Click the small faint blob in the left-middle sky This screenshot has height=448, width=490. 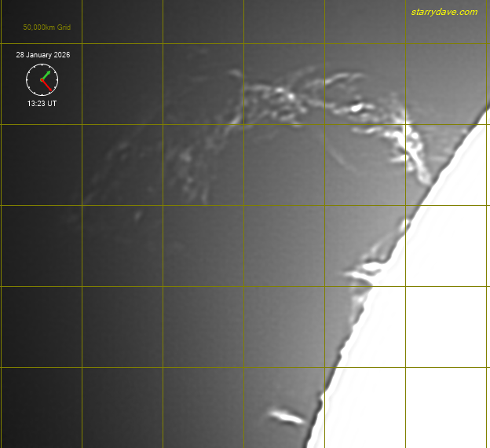point(137,215)
